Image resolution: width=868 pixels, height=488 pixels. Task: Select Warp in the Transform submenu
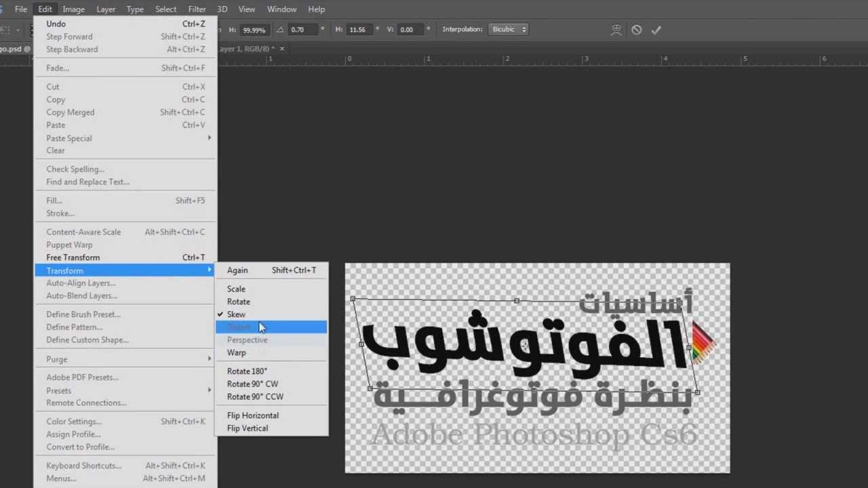click(x=271, y=353)
